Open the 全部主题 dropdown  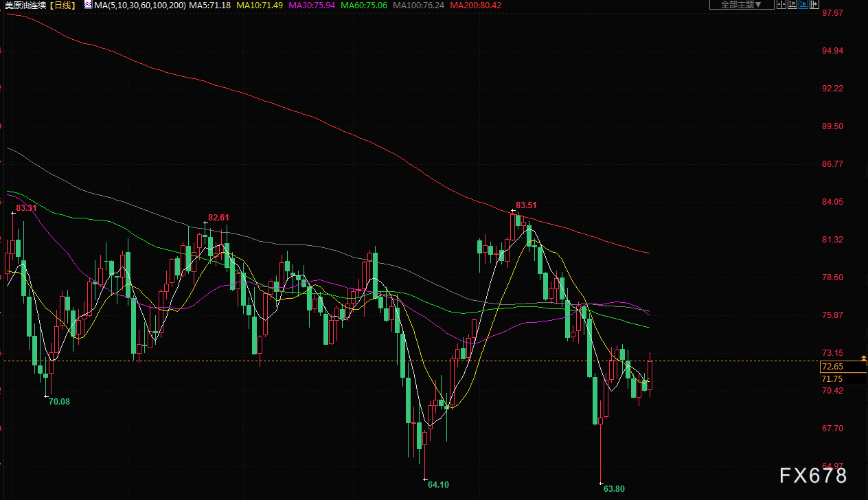[x=742, y=5]
